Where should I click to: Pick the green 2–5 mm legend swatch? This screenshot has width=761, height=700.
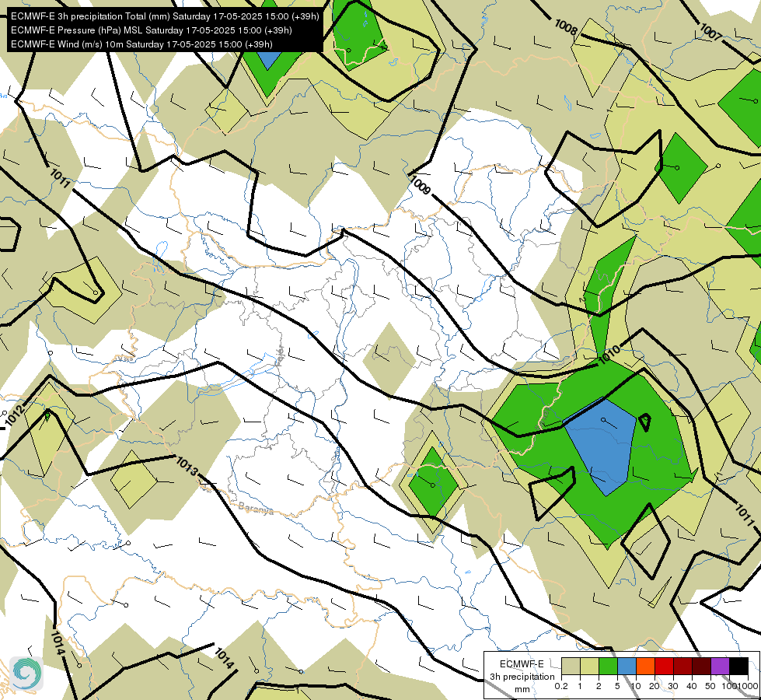(x=608, y=667)
